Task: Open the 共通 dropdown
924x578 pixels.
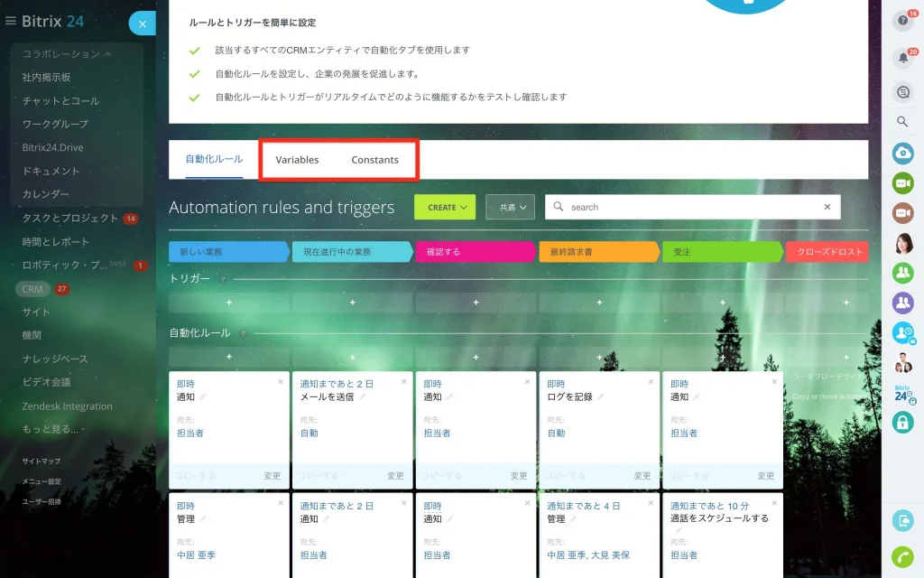Action: (511, 207)
